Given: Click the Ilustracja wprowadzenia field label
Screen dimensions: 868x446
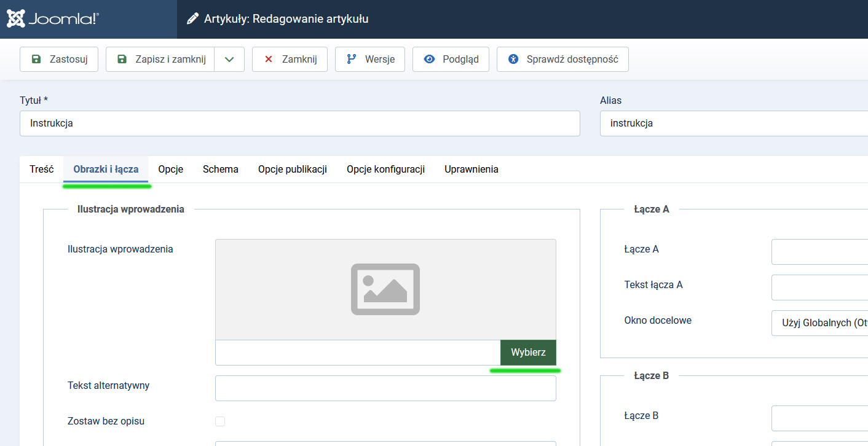Looking at the screenshot, I should (120, 249).
